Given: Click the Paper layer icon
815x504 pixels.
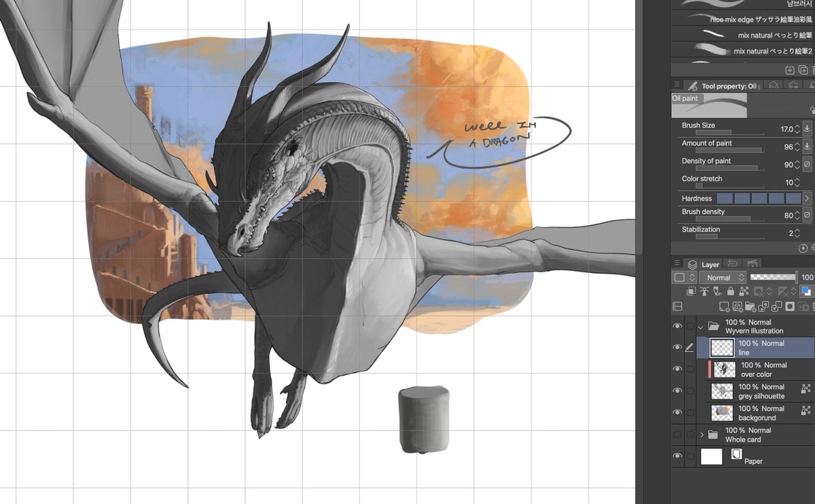Looking at the screenshot, I should coord(736,454).
